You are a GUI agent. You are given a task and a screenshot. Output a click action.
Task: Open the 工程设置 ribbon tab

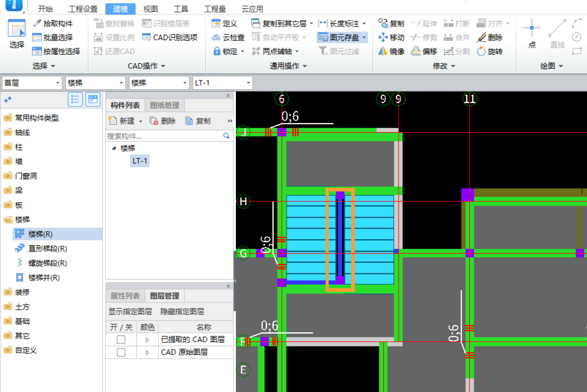83,9
